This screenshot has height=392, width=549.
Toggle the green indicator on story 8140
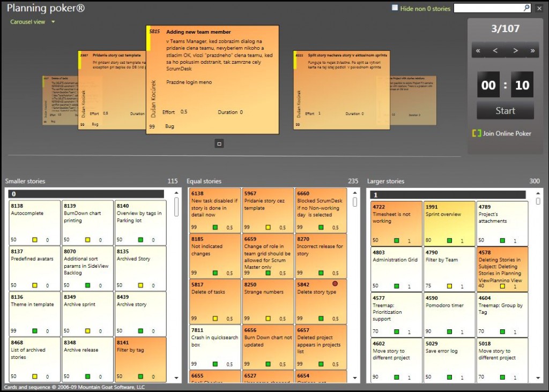(x=140, y=239)
